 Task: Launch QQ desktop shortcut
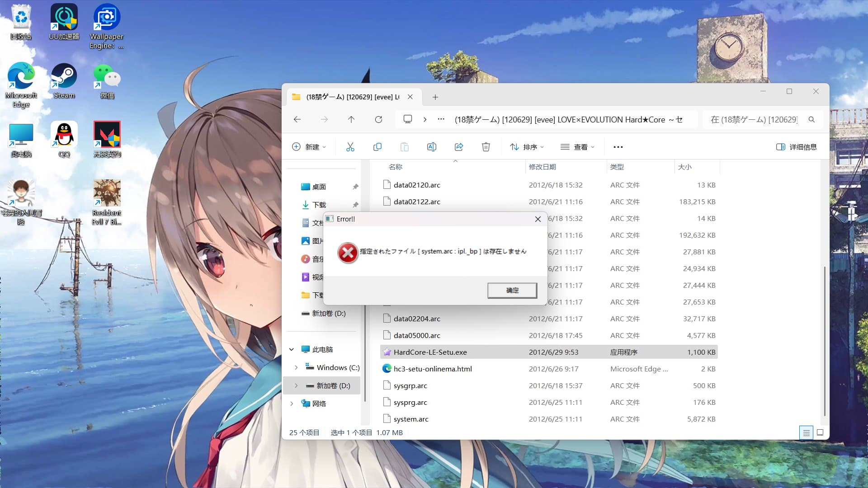[x=64, y=140]
